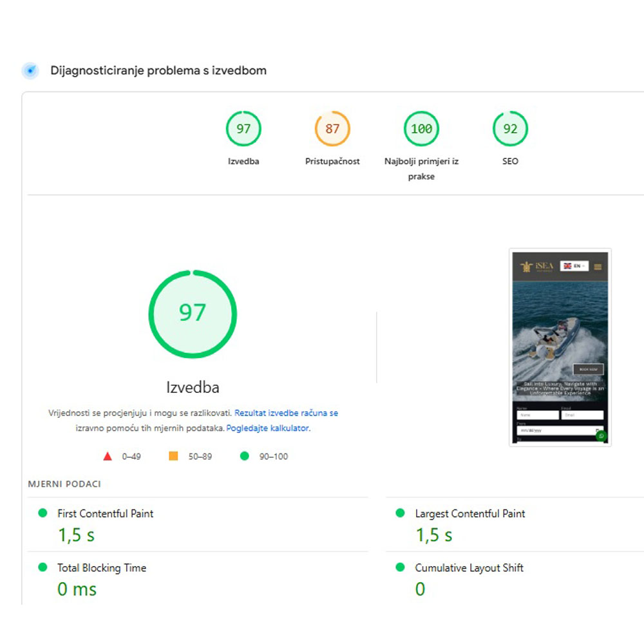The image size is (644, 644).
Task: Click the blue diagnostics icon beside the heading
Action: click(x=30, y=71)
